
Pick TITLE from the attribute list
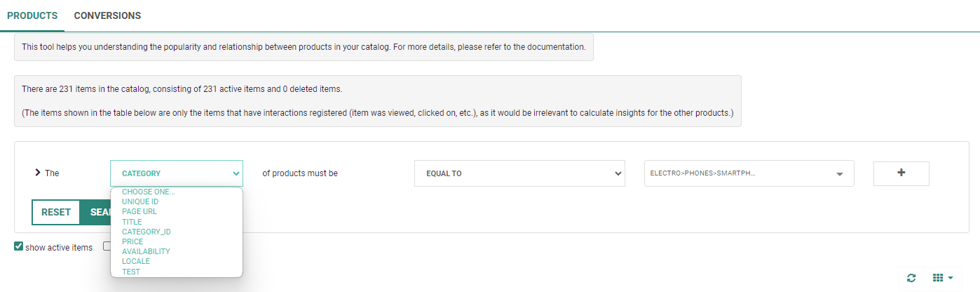(132, 222)
